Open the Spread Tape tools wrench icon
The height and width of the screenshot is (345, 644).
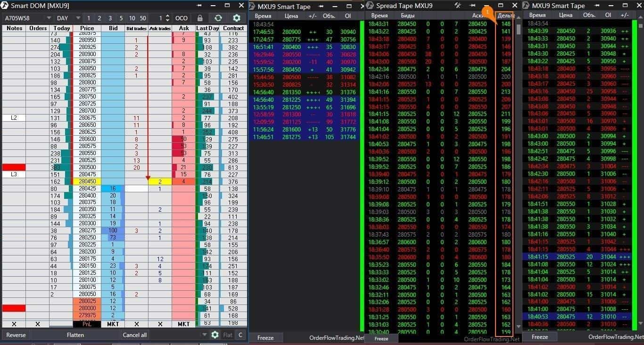tap(457, 5)
